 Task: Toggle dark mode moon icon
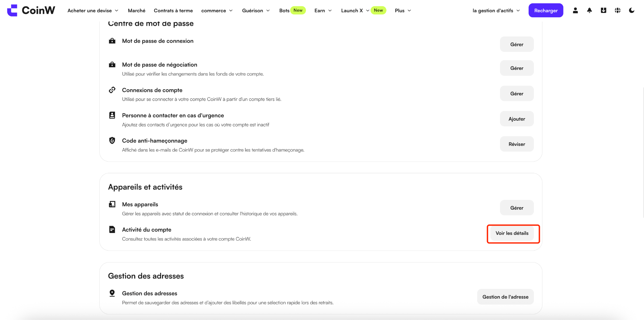[631, 10]
